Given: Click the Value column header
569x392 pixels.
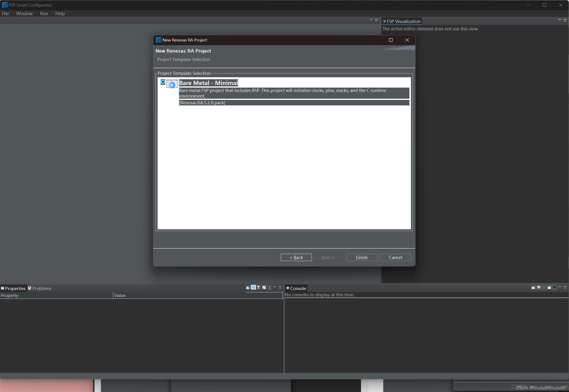Looking at the screenshot, I should (x=198, y=295).
